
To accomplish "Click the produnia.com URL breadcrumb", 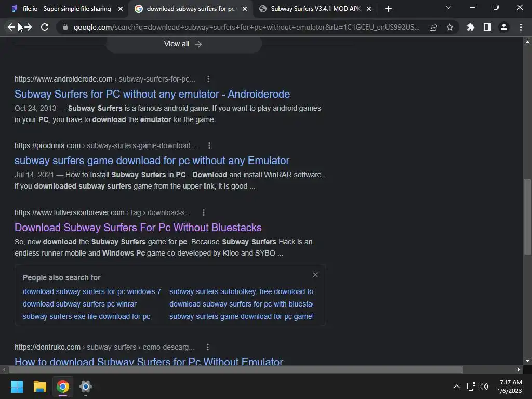I will click(105, 145).
